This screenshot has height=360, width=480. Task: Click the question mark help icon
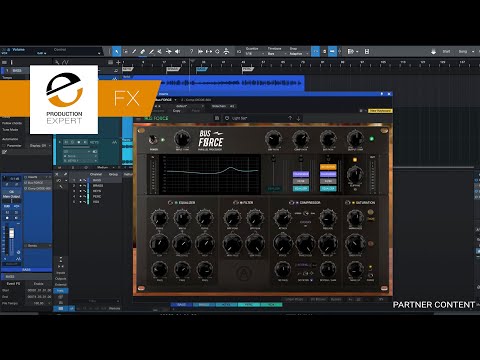[x=191, y=51]
